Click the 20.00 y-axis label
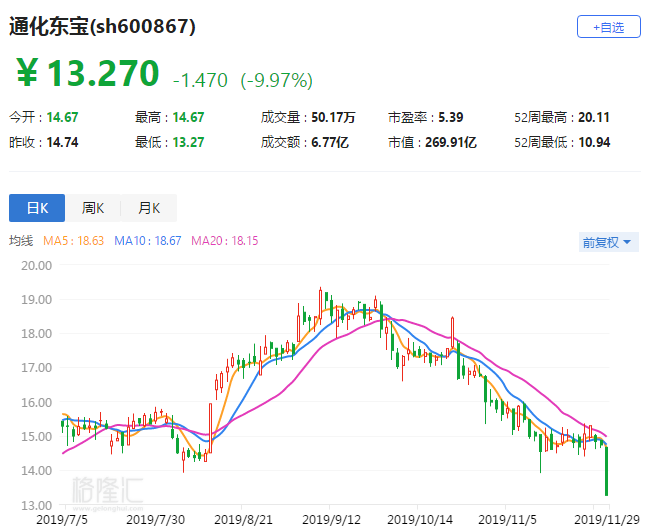 pos(37,266)
